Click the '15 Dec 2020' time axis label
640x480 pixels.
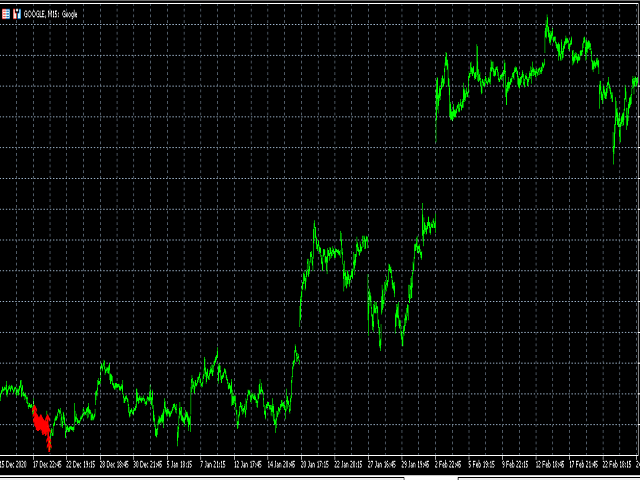tap(14, 464)
